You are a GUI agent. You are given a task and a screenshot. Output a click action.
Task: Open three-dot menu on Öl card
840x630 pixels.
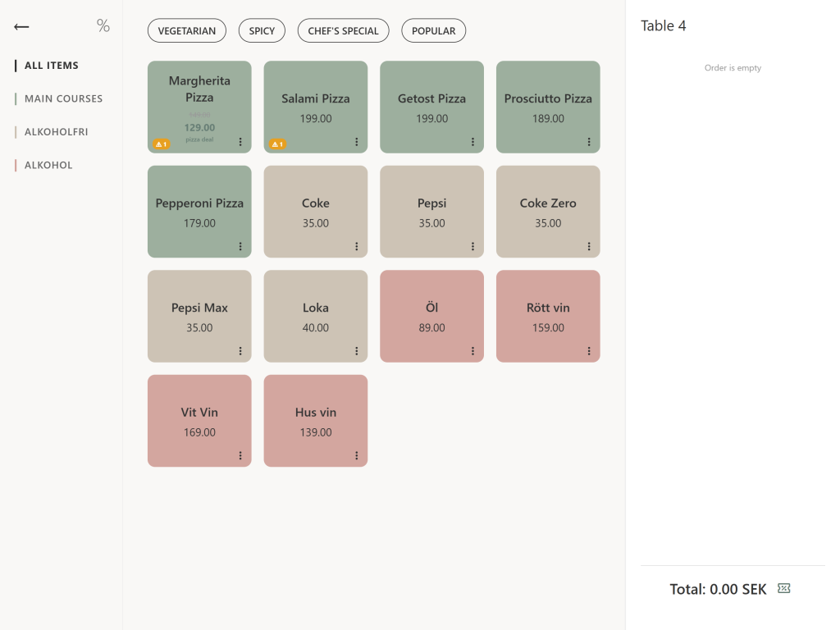[x=472, y=351]
